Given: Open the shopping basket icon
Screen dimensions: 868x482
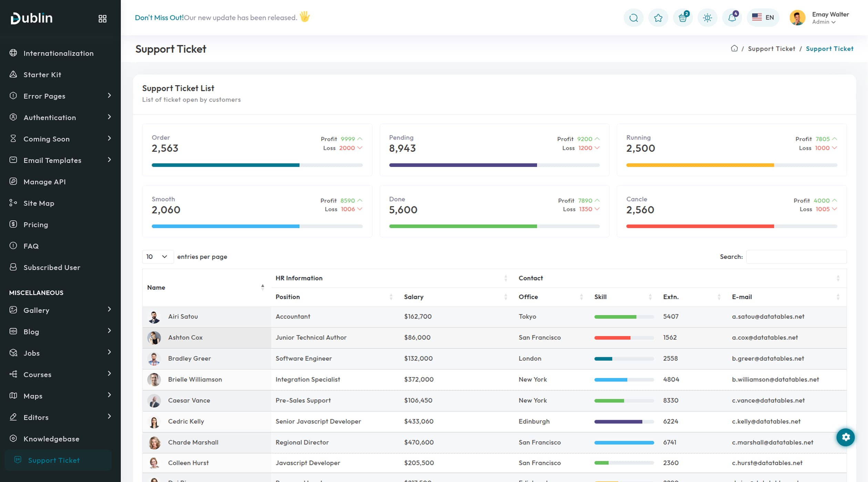Looking at the screenshot, I should [x=683, y=18].
